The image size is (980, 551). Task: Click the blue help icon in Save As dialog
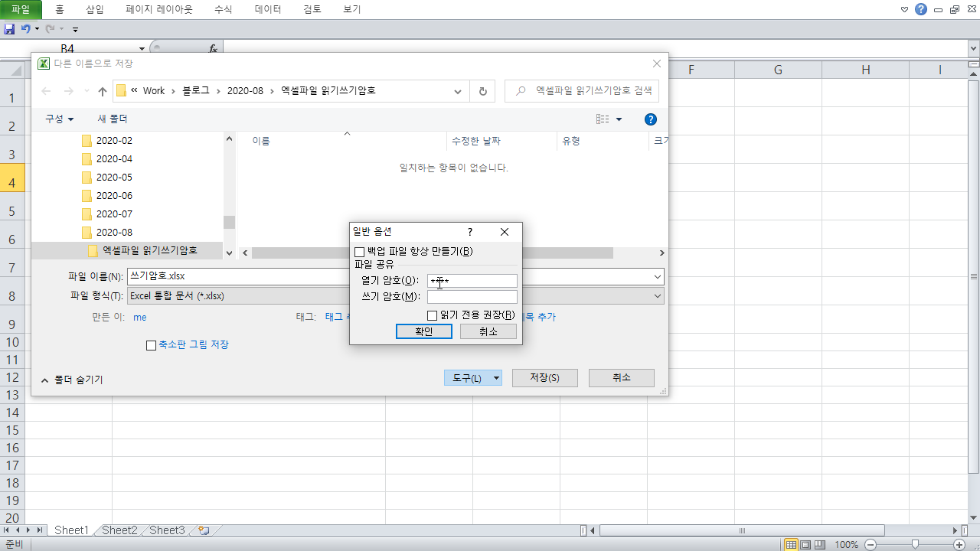tap(651, 119)
